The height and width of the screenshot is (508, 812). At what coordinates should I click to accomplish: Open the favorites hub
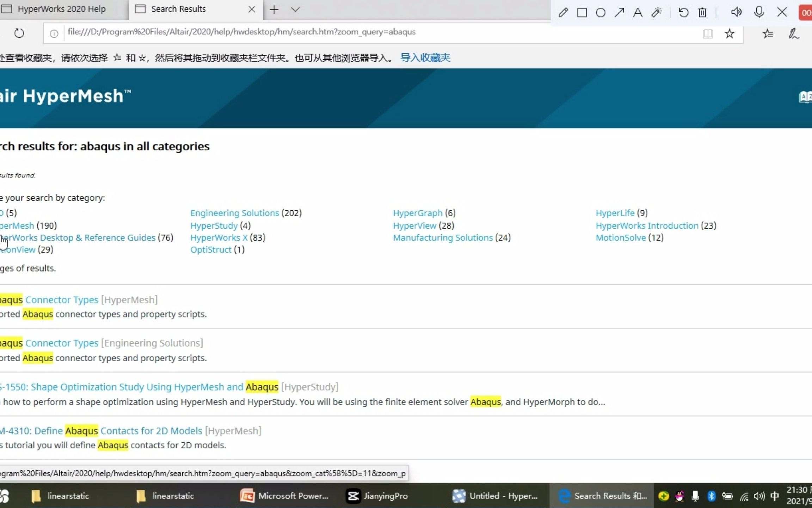(768, 34)
